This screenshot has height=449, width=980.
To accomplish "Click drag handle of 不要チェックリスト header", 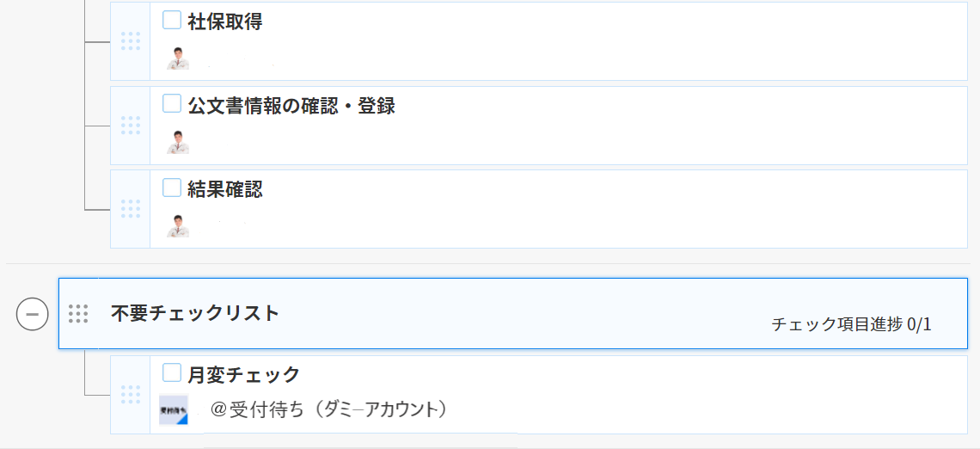I will coord(78,313).
